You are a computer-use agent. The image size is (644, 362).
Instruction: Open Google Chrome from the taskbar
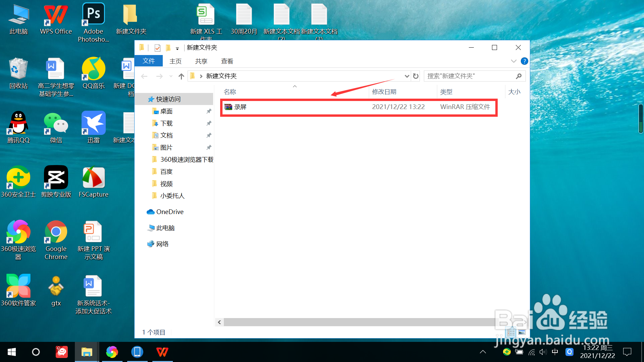(112, 352)
